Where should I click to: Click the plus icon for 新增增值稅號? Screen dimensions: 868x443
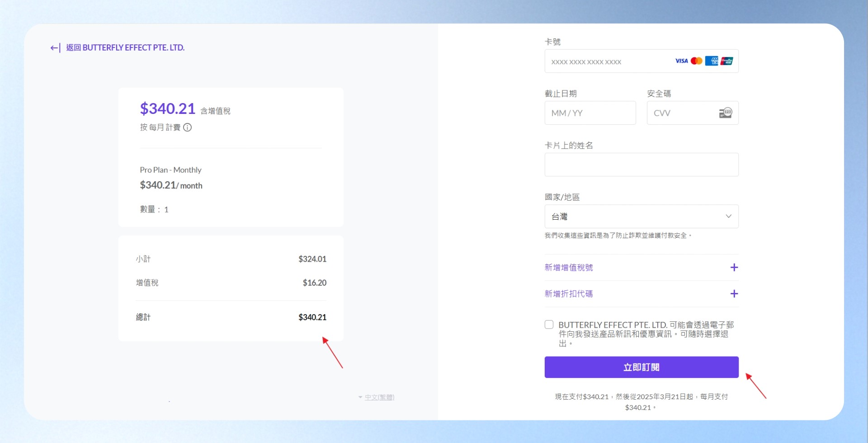pyautogui.click(x=734, y=268)
